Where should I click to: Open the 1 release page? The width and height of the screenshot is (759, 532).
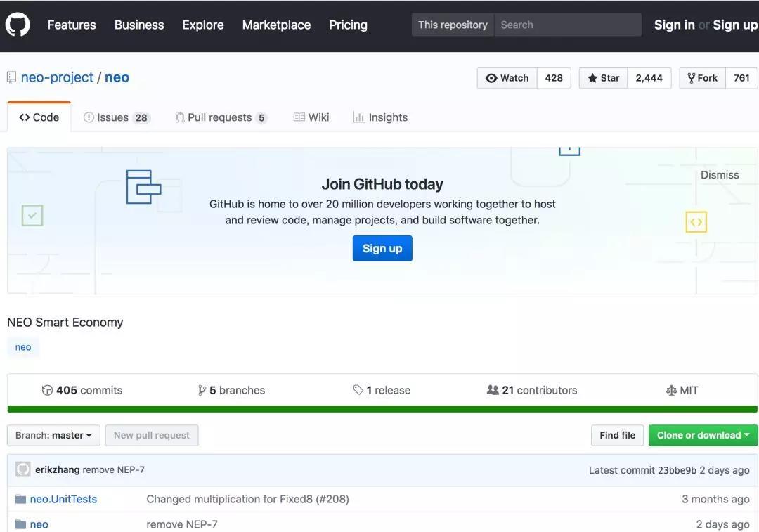pos(382,390)
